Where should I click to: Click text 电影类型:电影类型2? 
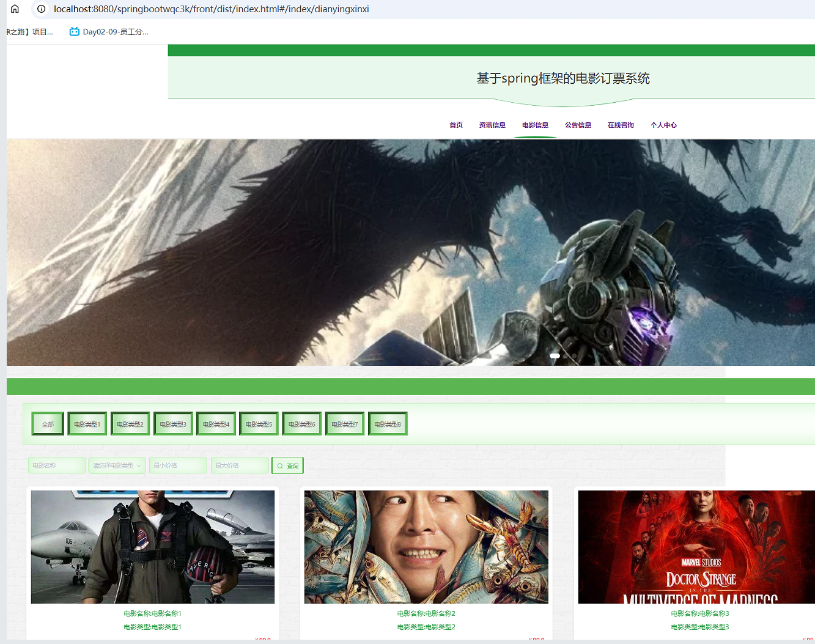426,627
